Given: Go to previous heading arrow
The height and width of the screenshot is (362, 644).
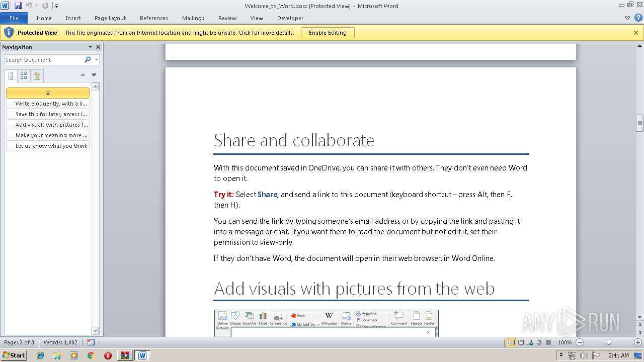Looking at the screenshot, I should tap(83, 75).
